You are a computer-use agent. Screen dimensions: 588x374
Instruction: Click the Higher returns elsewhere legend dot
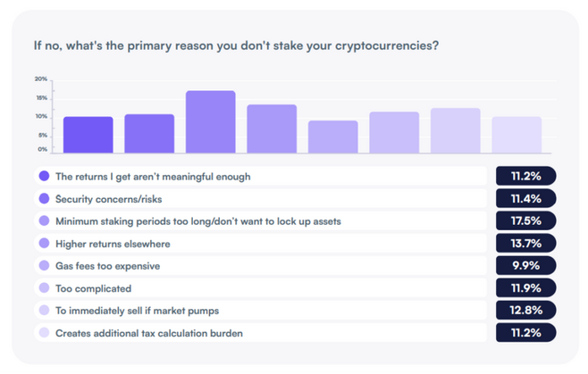(45, 243)
